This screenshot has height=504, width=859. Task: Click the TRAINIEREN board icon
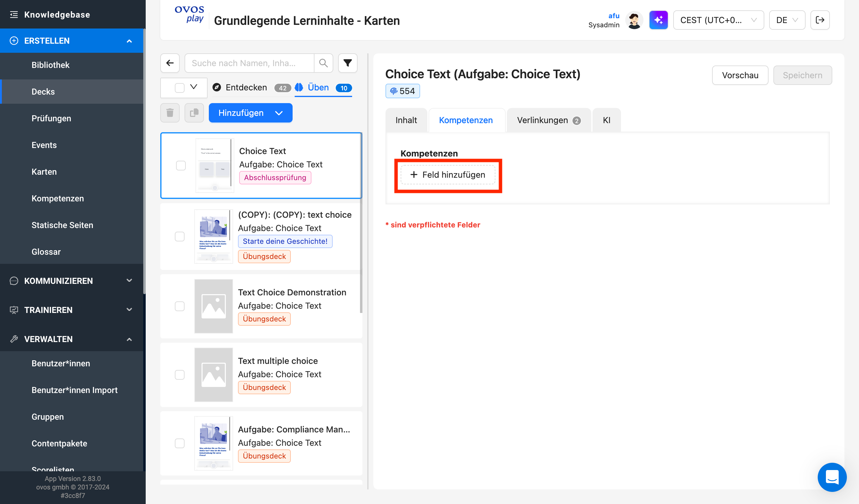[x=14, y=310]
